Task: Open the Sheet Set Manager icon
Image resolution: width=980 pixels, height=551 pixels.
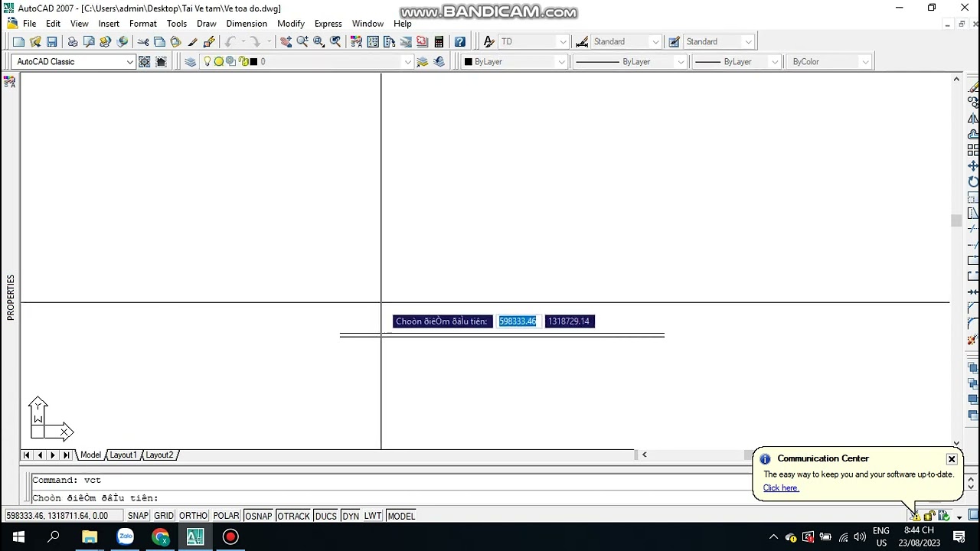Action: coord(406,41)
